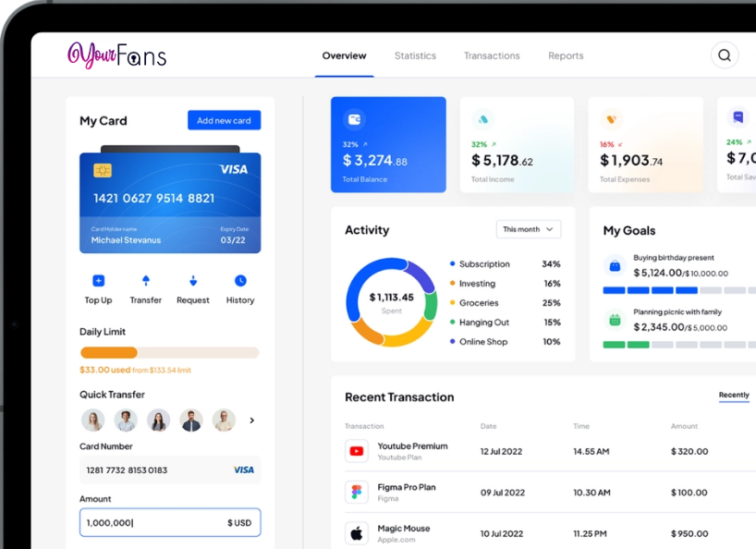Viewport: 756px width, 549px height.
Task: Open the Reports tab
Action: [x=566, y=55]
